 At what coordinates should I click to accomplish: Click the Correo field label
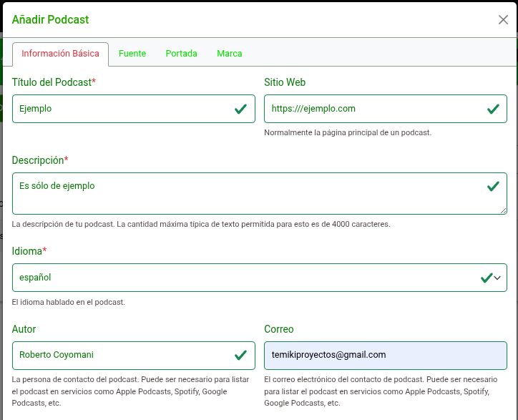click(x=279, y=329)
